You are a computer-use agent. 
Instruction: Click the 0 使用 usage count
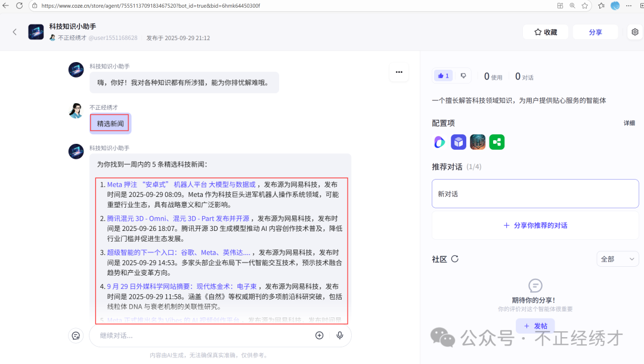point(493,76)
